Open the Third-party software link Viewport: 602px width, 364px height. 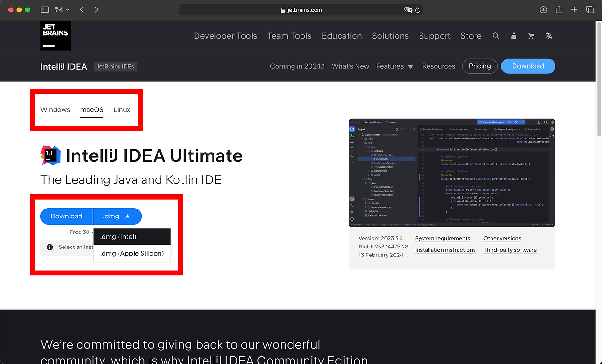click(x=510, y=250)
